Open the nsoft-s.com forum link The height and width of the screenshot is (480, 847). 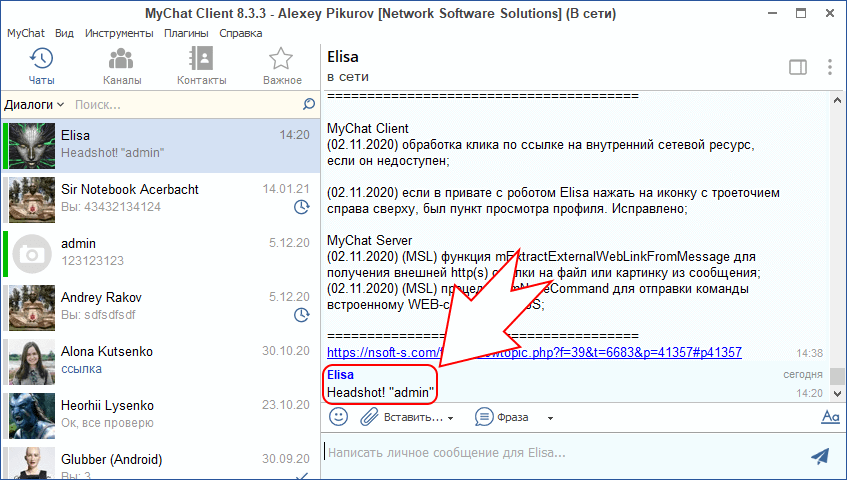(x=534, y=352)
